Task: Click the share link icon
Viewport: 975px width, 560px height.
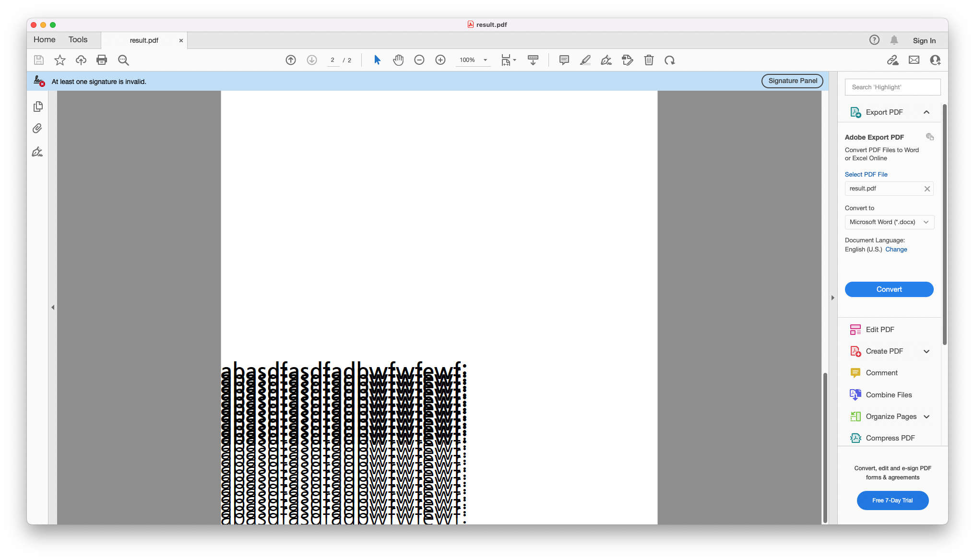Action: coord(892,60)
